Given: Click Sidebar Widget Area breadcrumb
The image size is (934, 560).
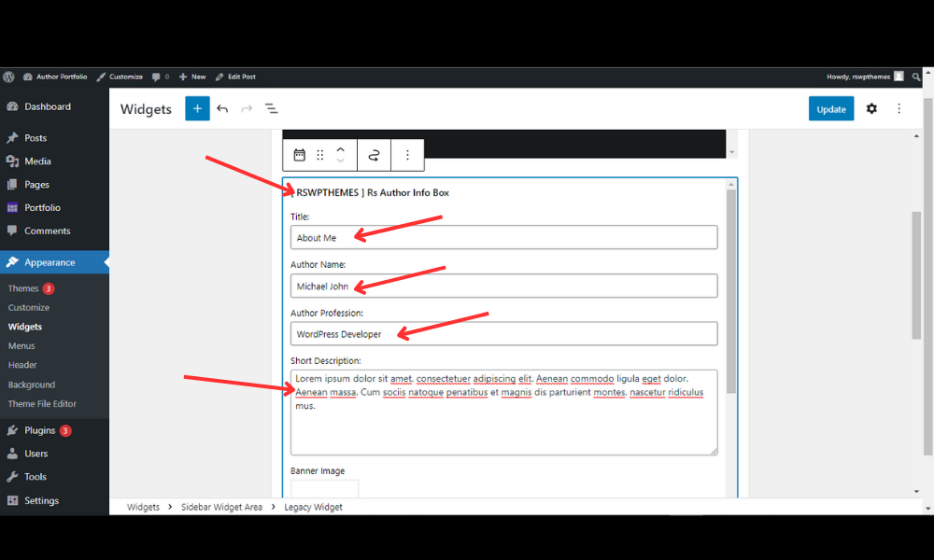Looking at the screenshot, I should click(x=221, y=507).
